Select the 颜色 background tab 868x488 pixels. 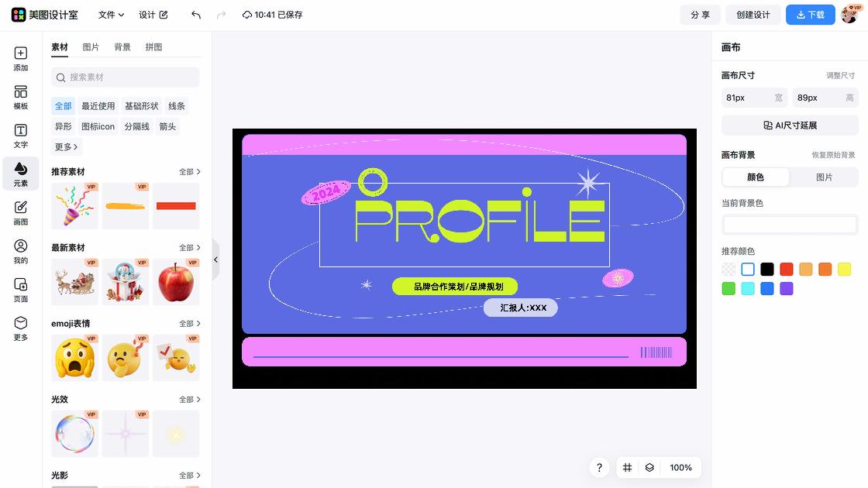(x=756, y=177)
